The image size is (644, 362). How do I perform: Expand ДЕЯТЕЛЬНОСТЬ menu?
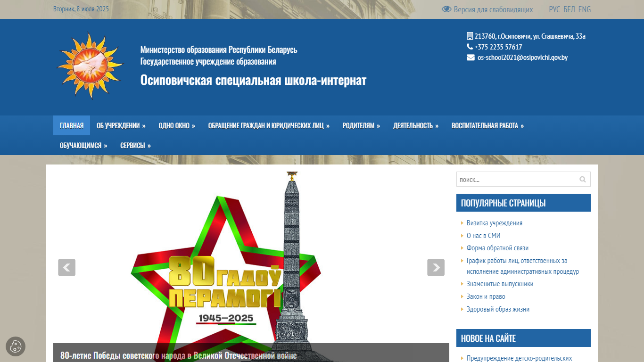pyautogui.click(x=416, y=125)
